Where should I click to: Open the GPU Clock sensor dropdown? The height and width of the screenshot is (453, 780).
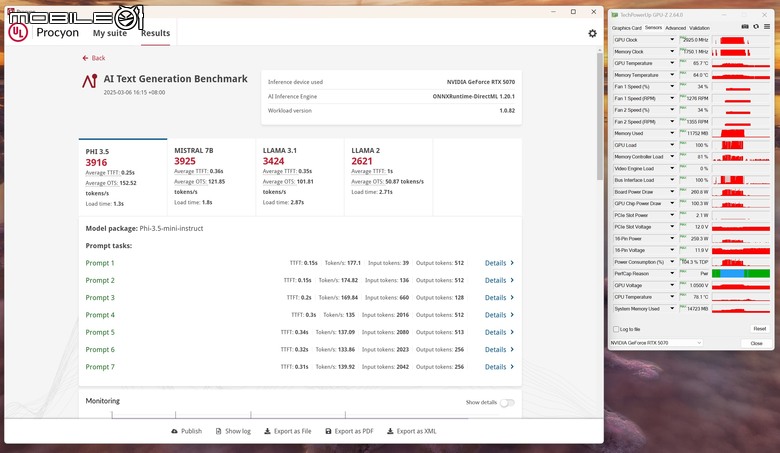click(672, 40)
